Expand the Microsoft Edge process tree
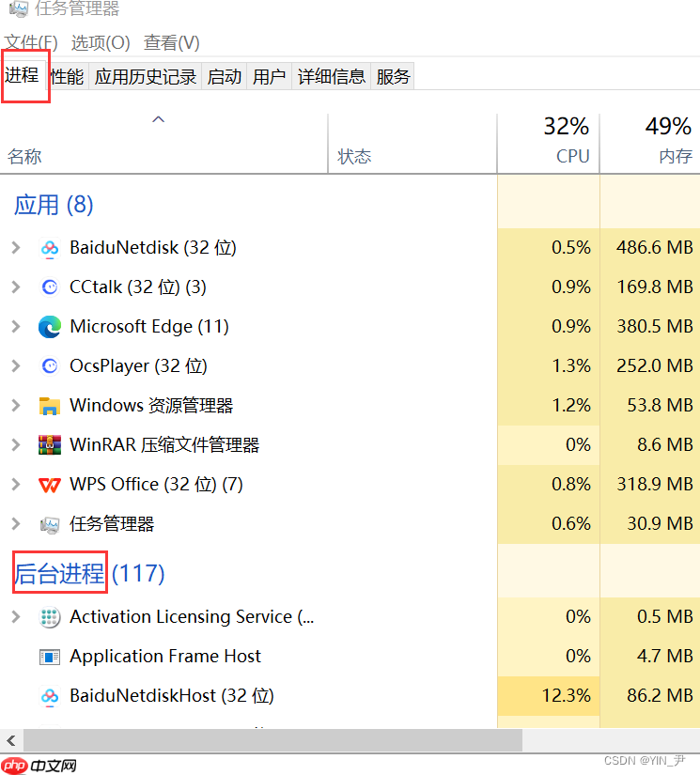700x775 pixels. point(15,327)
